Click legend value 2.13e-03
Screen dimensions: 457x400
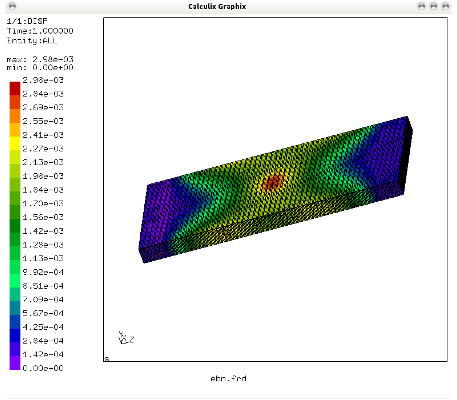(x=43, y=162)
